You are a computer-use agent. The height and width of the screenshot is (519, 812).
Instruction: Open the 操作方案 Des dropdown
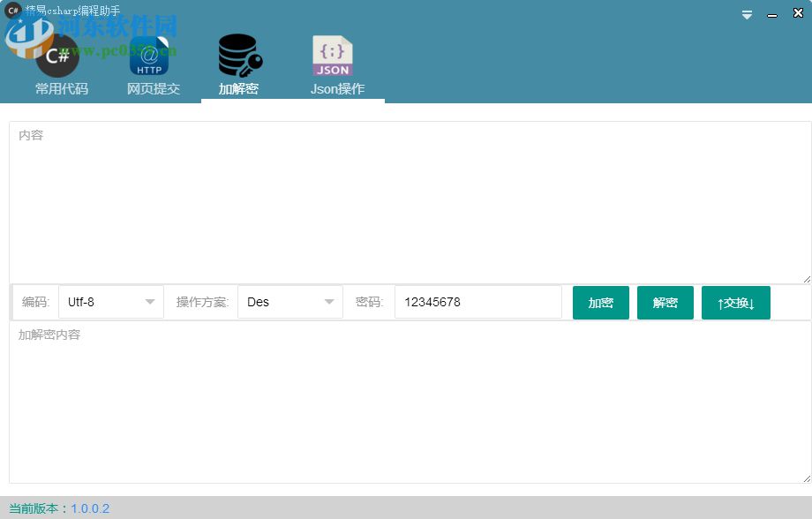click(290, 302)
